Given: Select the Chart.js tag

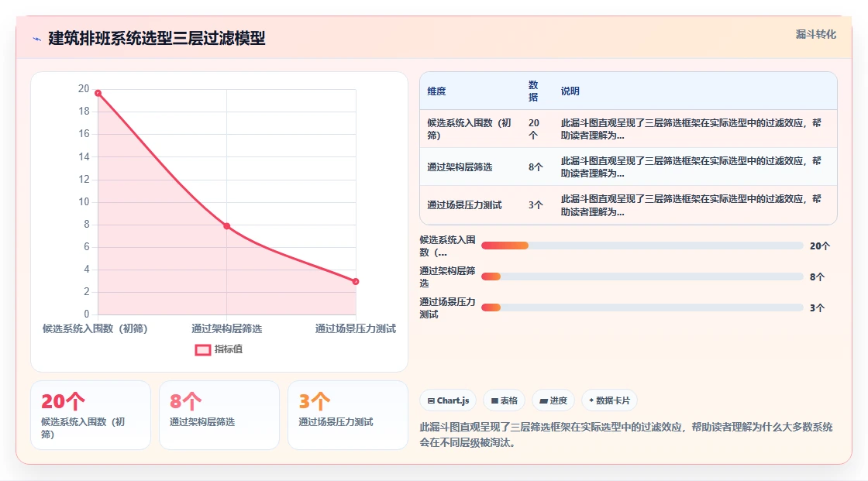Looking at the screenshot, I should 449,400.
